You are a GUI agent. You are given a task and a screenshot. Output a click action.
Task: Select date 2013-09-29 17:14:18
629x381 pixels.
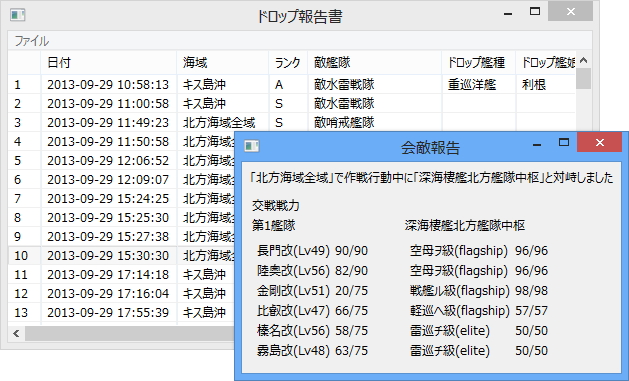tap(108, 274)
